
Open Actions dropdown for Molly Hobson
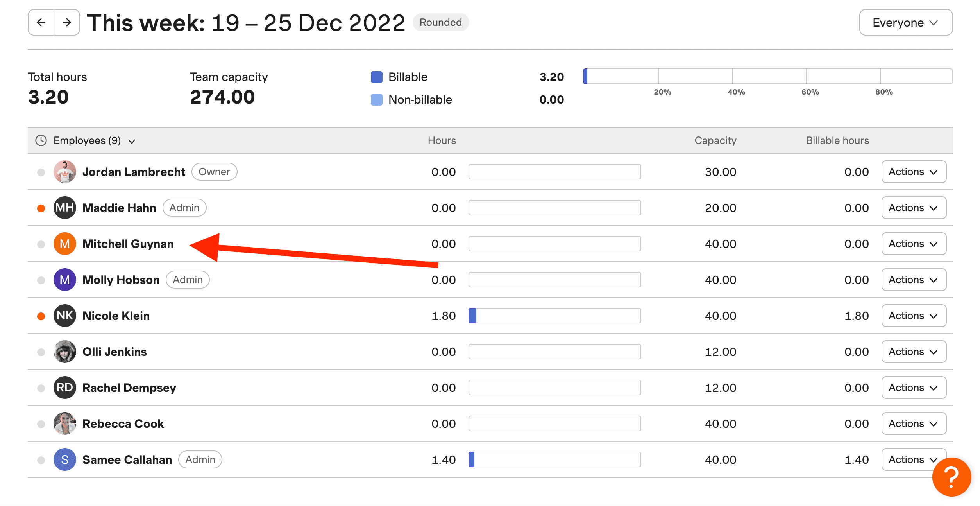(914, 280)
